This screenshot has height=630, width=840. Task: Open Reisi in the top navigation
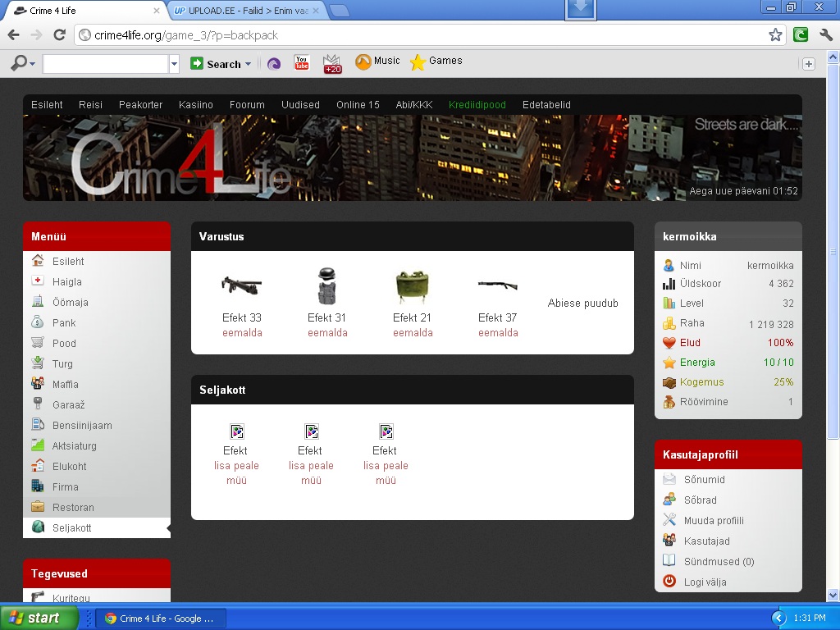pyautogui.click(x=90, y=105)
